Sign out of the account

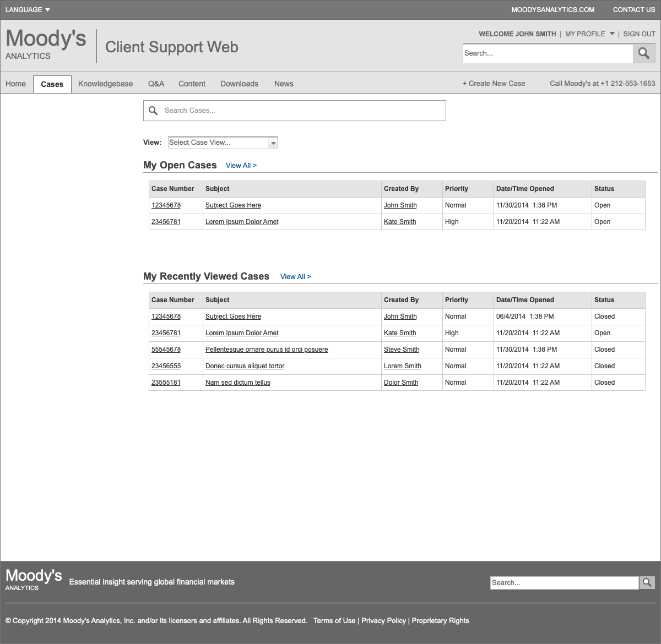(x=639, y=34)
